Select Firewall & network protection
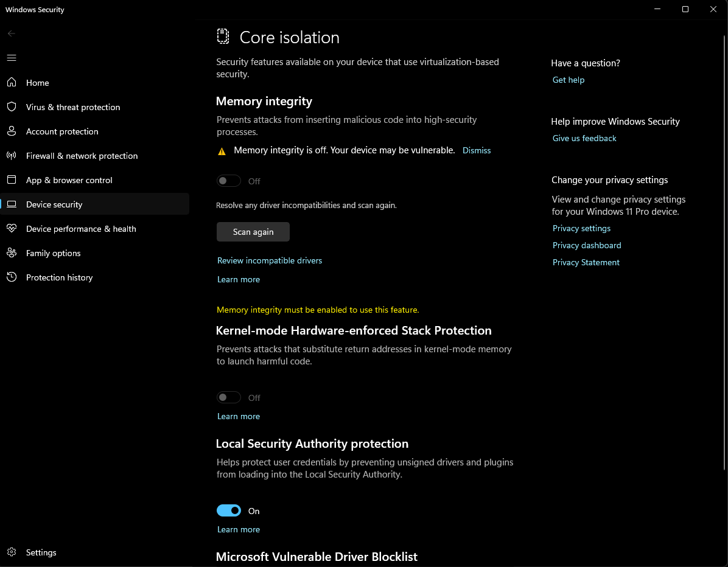This screenshot has height=567, width=728. coord(95,155)
